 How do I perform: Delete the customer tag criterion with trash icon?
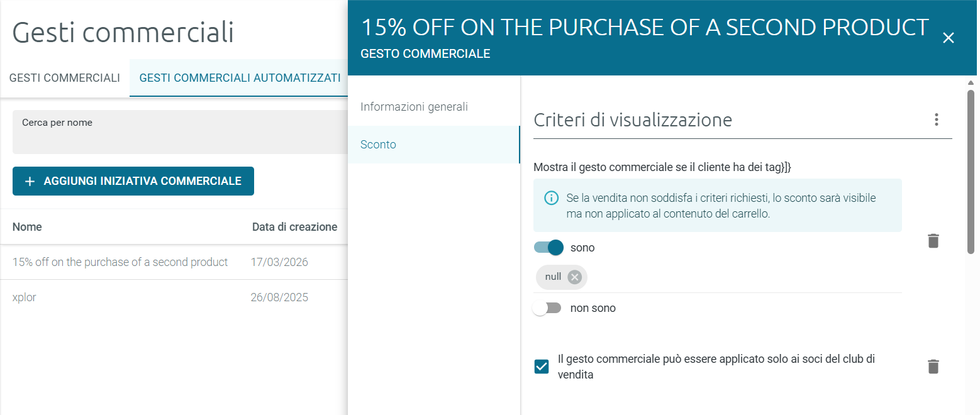(x=933, y=240)
